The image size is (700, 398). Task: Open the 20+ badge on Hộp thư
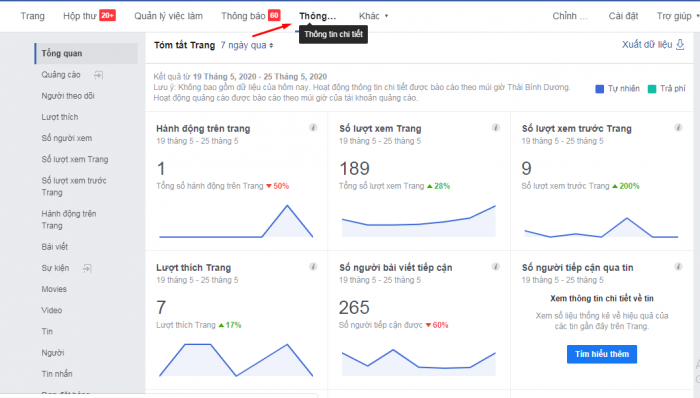point(107,16)
